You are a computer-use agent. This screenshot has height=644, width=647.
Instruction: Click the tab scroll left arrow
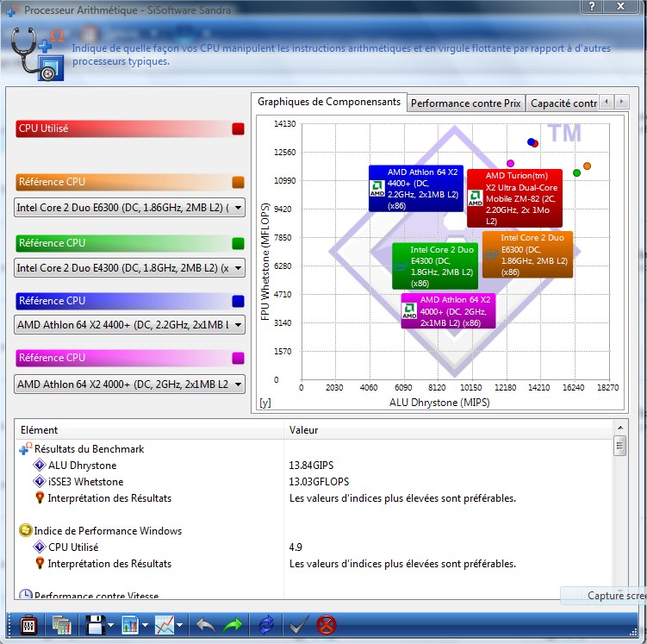pos(607,102)
